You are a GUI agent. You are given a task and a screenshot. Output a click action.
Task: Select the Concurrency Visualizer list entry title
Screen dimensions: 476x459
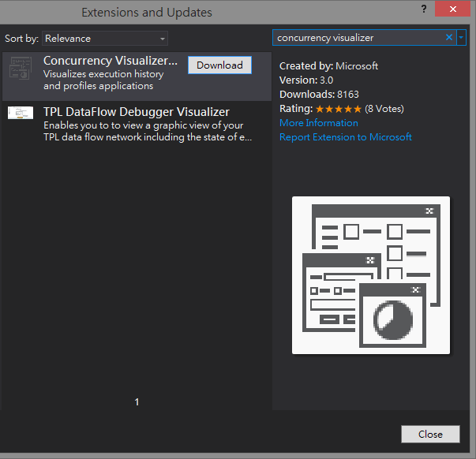click(x=111, y=61)
